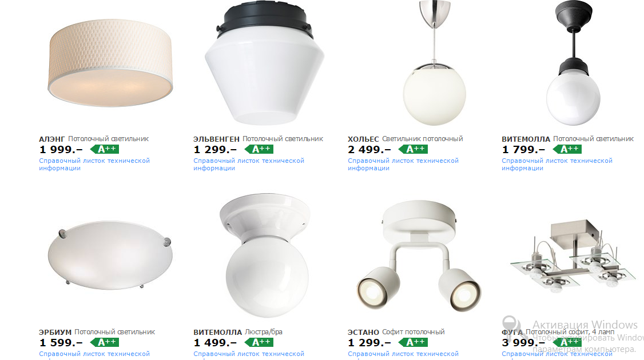Open technical info sheet link for АЛЭНГ
644x360 pixels.
pos(94,164)
